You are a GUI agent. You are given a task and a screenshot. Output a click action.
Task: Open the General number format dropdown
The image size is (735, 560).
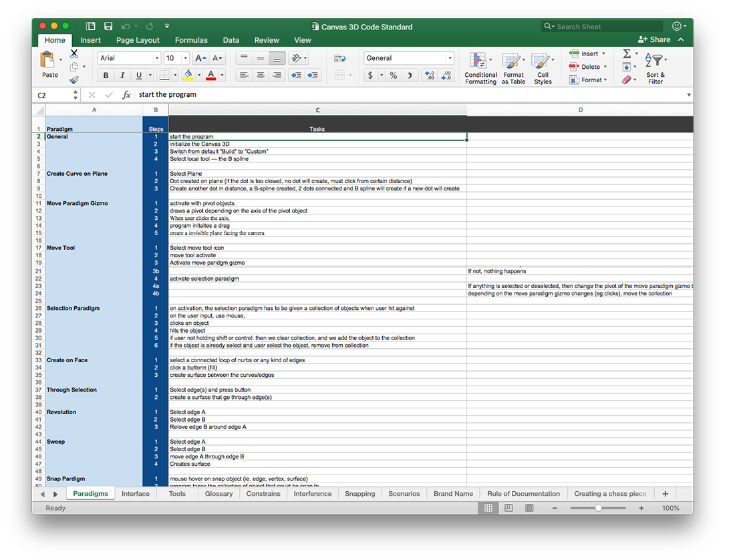point(450,58)
